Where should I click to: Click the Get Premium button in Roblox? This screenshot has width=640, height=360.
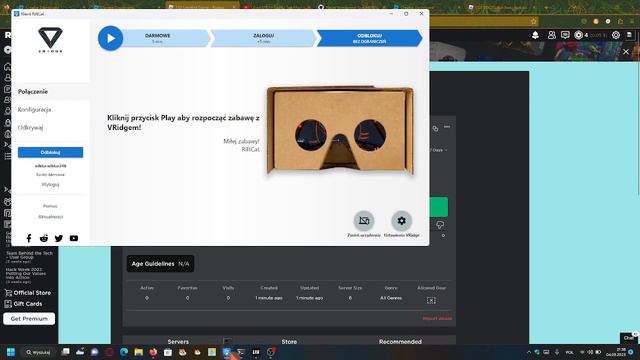29,319
